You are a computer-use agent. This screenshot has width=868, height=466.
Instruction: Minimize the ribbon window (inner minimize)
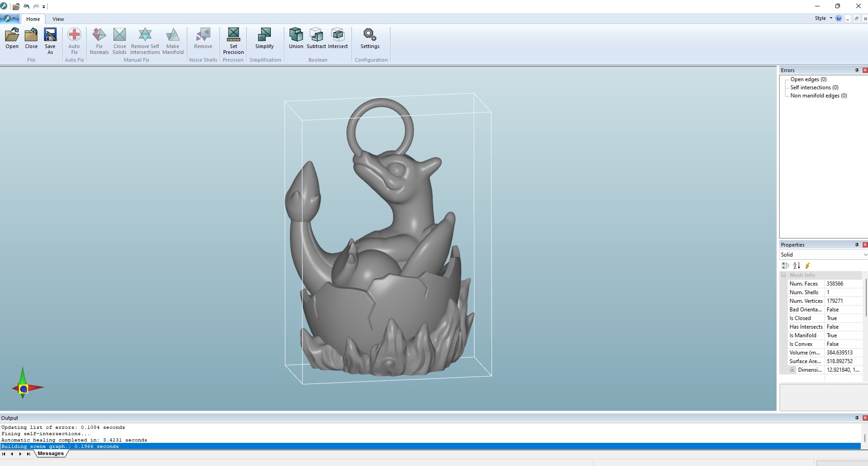(848, 19)
